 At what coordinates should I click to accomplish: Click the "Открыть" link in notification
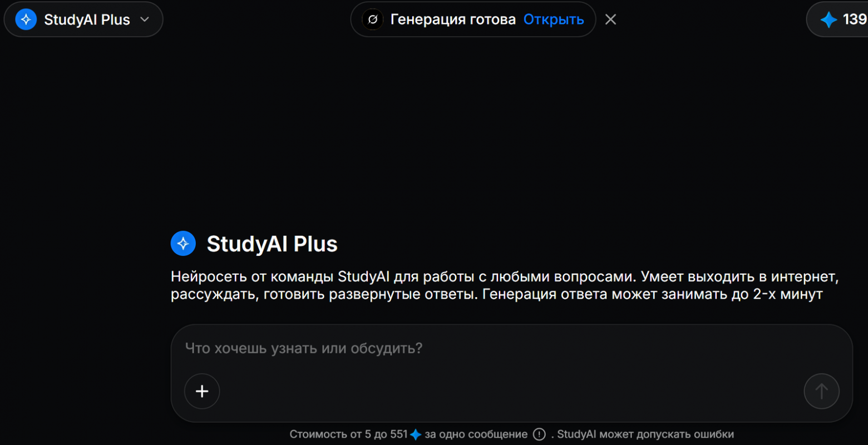pyautogui.click(x=554, y=19)
